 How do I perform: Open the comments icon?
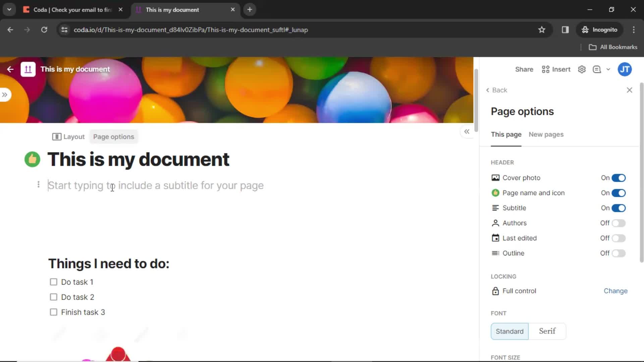[x=597, y=69]
